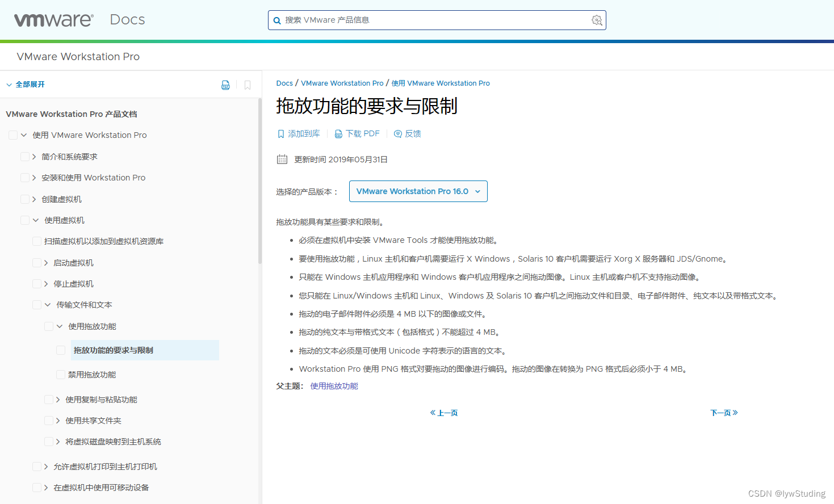The height and width of the screenshot is (504, 834).
Task: Click the PDF print icon in sidebar
Action: tap(225, 85)
